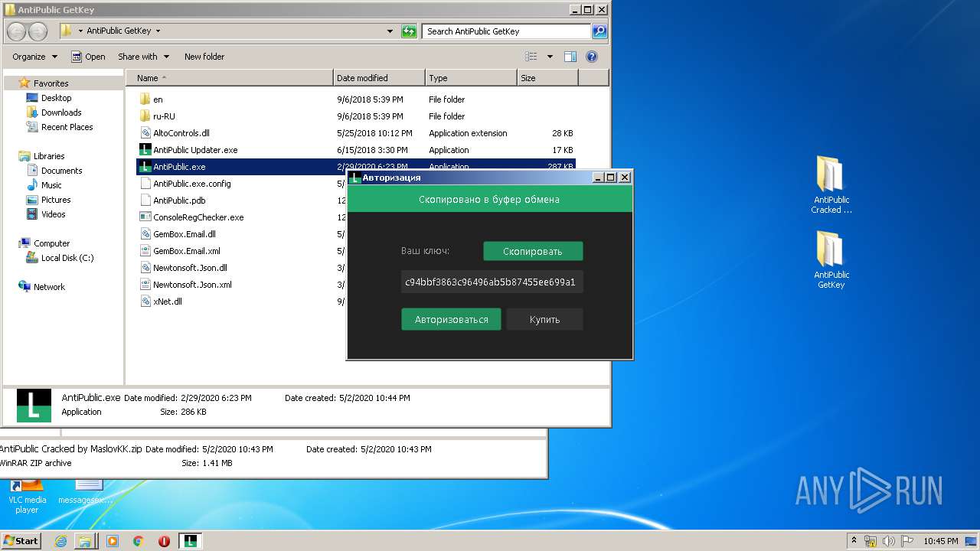This screenshot has width=980, height=551.
Task: Toggle the preview pane icon
Action: pyautogui.click(x=570, y=57)
